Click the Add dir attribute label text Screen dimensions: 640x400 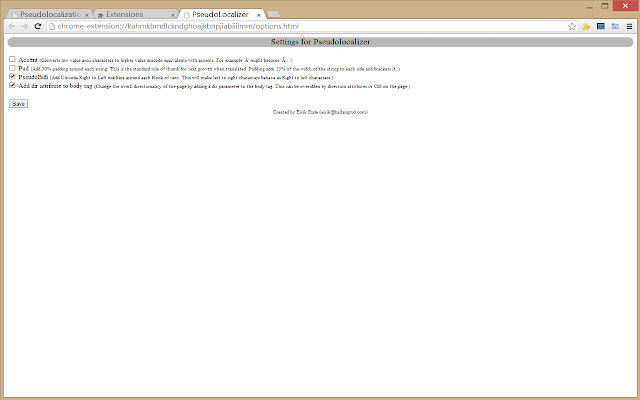click(x=56, y=86)
